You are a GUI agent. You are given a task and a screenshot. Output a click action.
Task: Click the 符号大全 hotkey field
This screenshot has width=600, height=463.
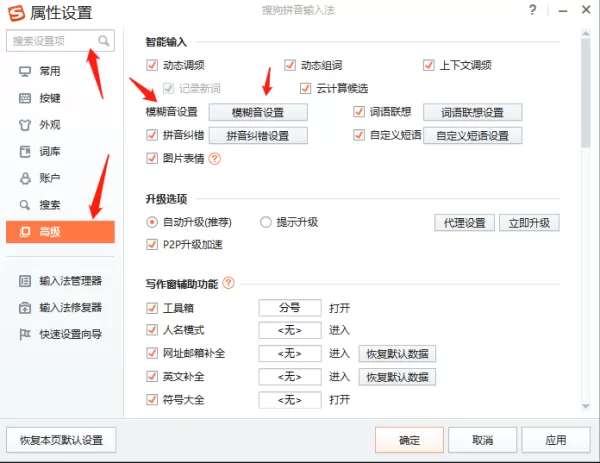point(290,400)
